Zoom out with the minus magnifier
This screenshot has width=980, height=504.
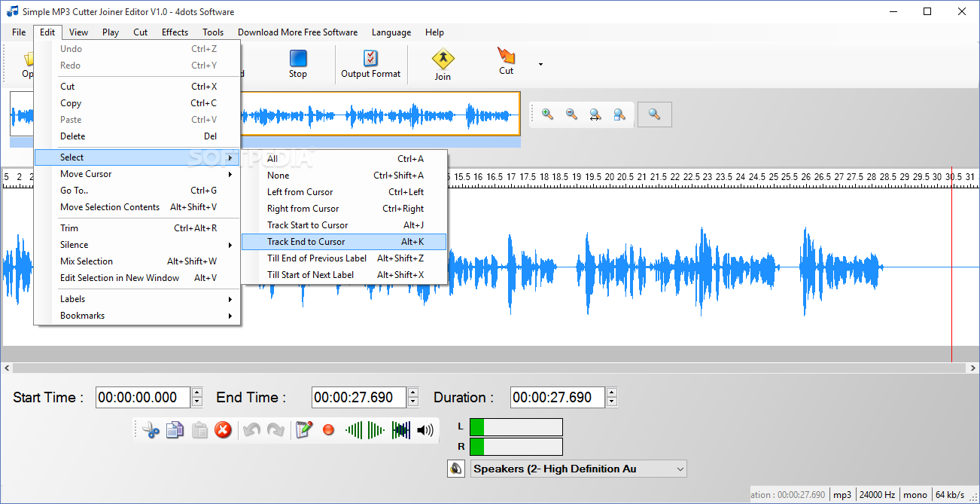571,115
